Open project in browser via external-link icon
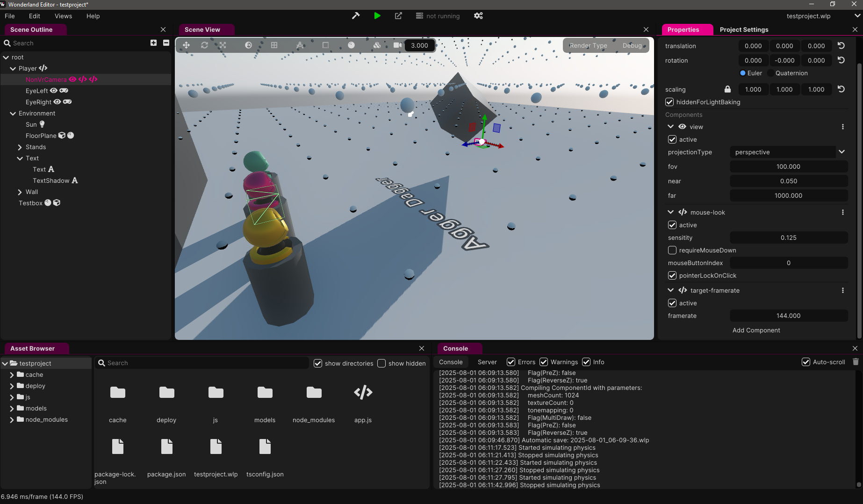The width and height of the screenshot is (863, 504). pos(398,16)
